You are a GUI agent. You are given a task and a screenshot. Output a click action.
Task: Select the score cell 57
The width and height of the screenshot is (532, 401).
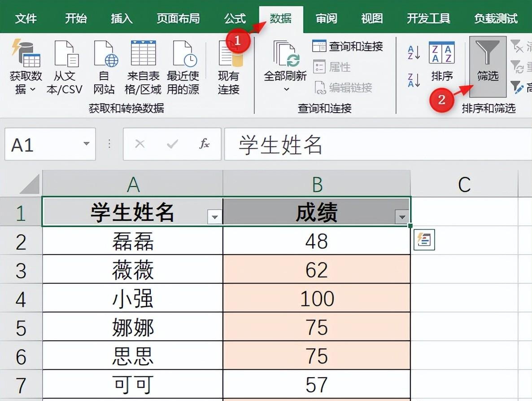(x=317, y=384)
